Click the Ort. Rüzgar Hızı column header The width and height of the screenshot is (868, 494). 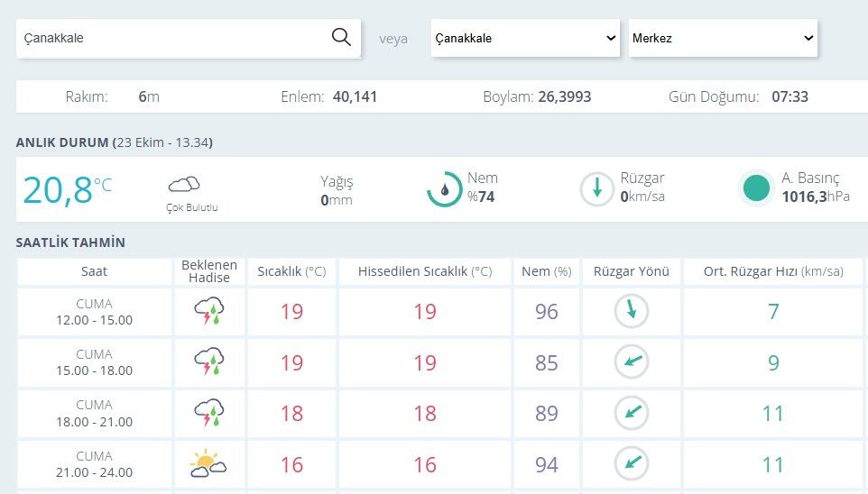(773, 271)
